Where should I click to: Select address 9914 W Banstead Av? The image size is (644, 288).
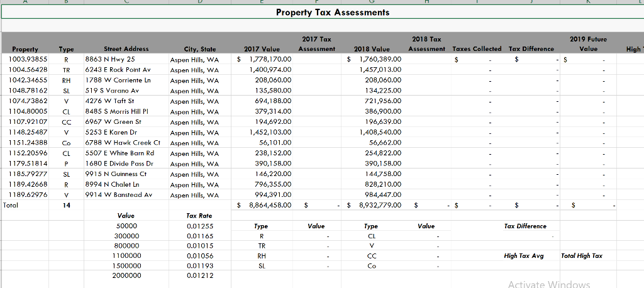coord(119,195)
